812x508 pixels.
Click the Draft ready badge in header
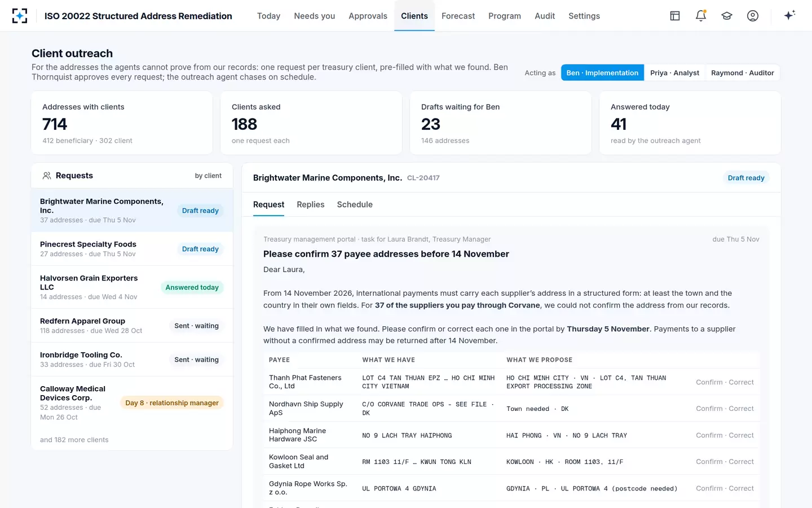pos(746,178)
